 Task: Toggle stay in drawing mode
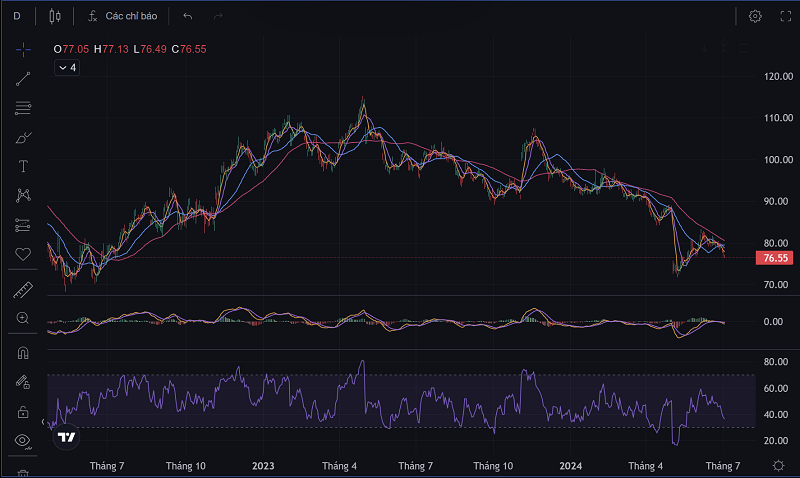coord(23,382)
